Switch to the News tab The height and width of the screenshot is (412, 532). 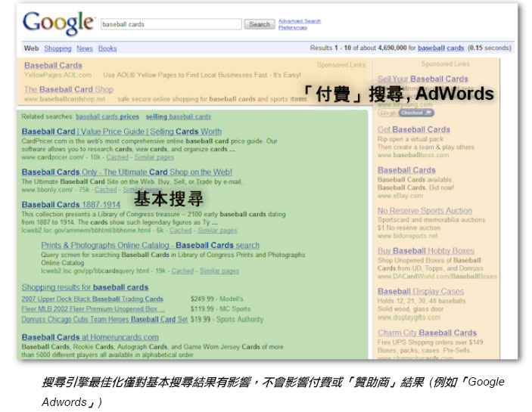pos(85,48)
